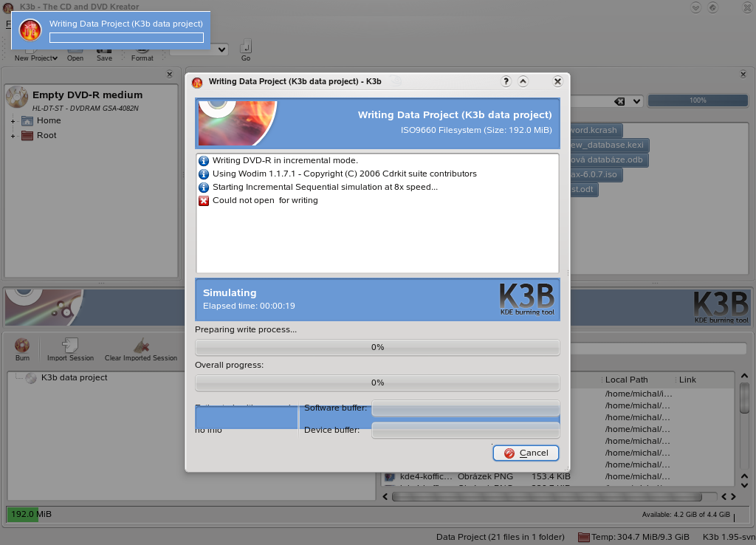
Task: Select 'Starting Incremental Sequential simulation' line
Action: click(318, 187)
